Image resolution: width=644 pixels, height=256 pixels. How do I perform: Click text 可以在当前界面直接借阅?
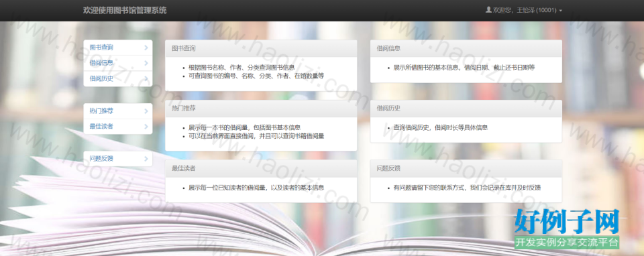(221, 136)
